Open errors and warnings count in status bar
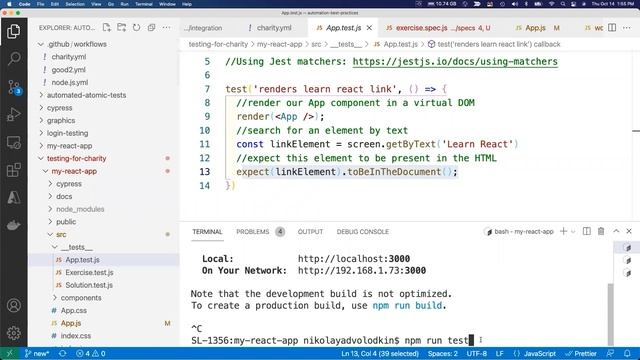 (91, 353)
